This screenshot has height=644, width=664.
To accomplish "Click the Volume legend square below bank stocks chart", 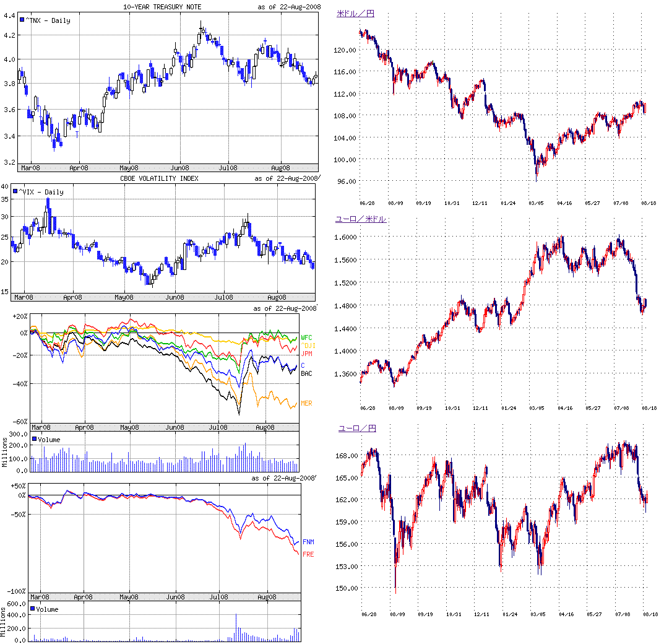I will click(34, 440).
